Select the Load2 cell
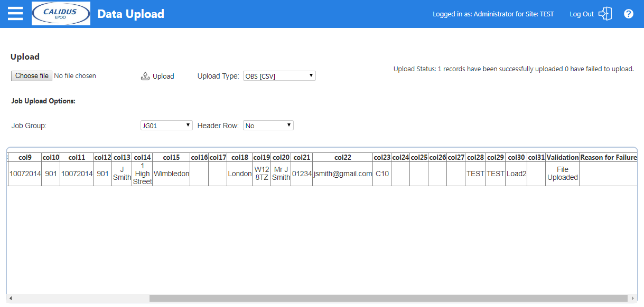This screenshot has height=307, width=644. 516,174
